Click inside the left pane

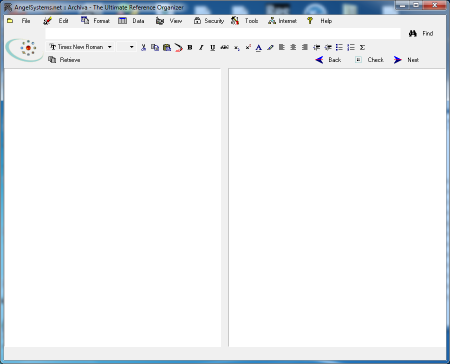[113, 208]
